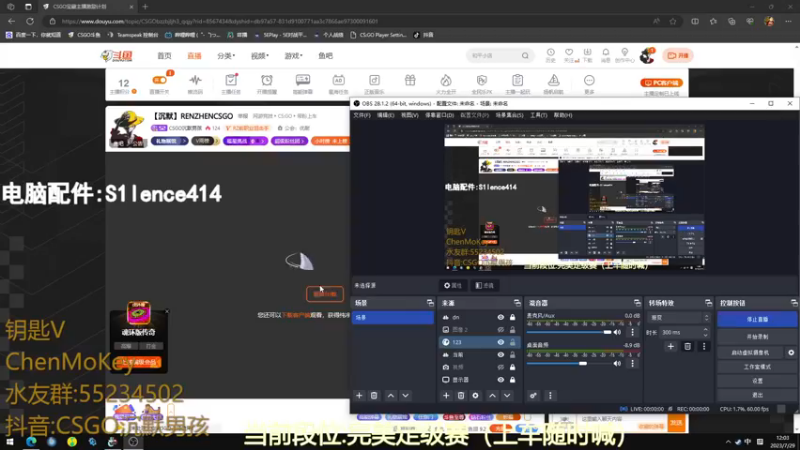Move selected source down in the list
The height and width of the screenshot is (450, 800).
click(507, 395)
